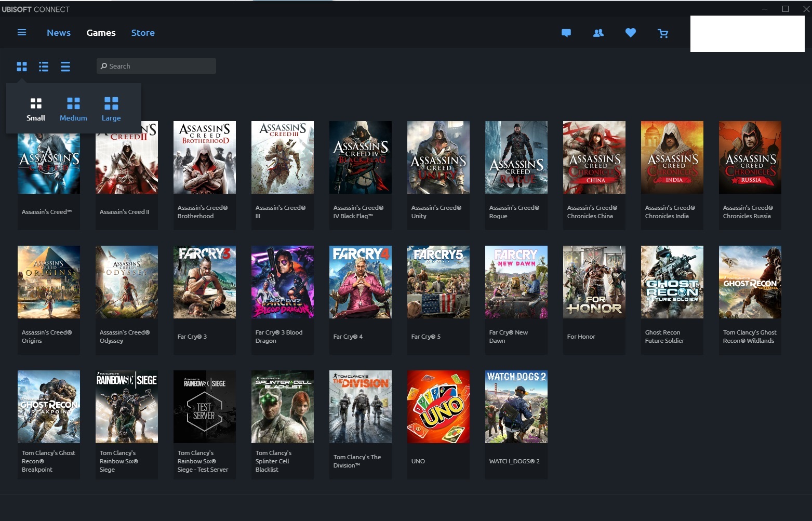Open Far Cry 4 cover art
812x521 pixels.
361,282
